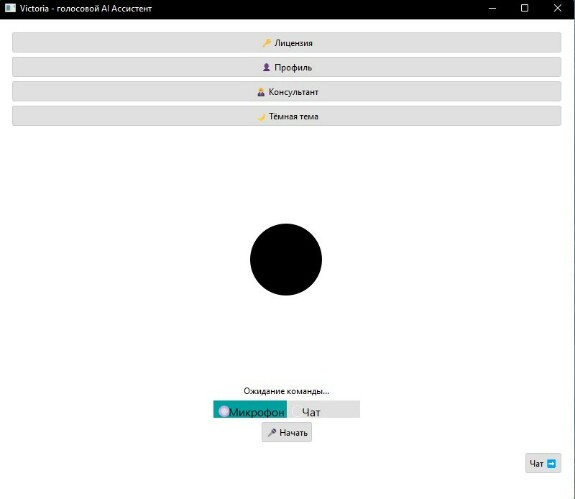Screen dimensions: 575x499
Task: Select the Микрофон radio option
Action: point(250,410)
